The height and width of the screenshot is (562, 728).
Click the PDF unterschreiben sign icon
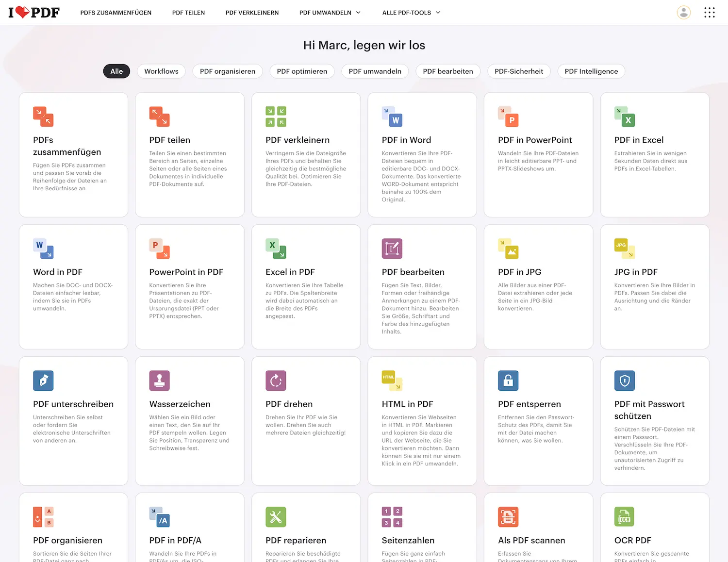[x=43, y=380]
